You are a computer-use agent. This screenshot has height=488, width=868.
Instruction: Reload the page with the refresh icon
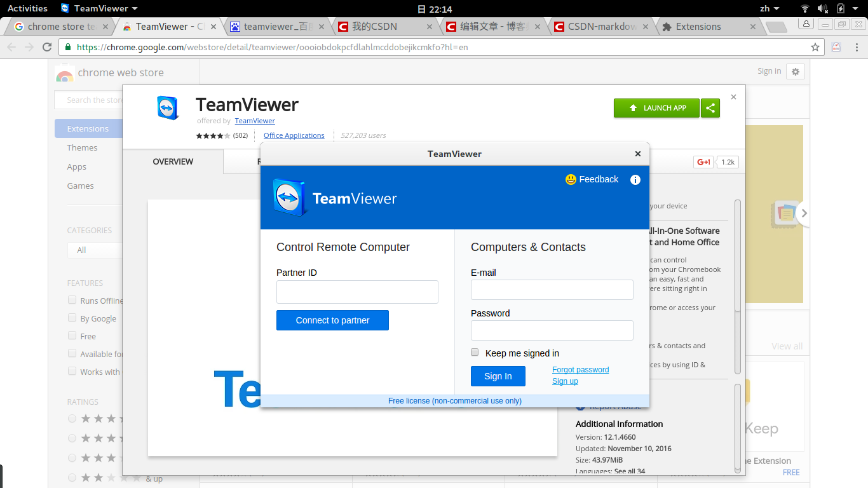tap(47, 47)
